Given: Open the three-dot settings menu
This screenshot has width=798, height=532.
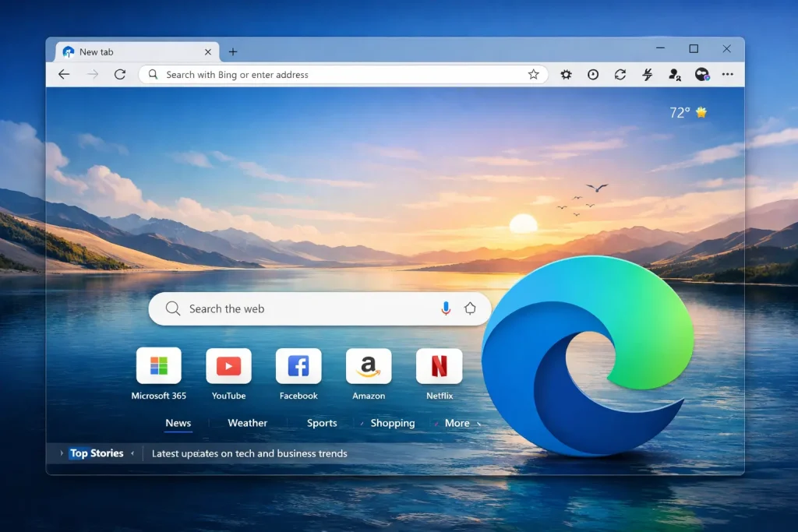Looking at the screenshot, I should [x=728, y=74].
